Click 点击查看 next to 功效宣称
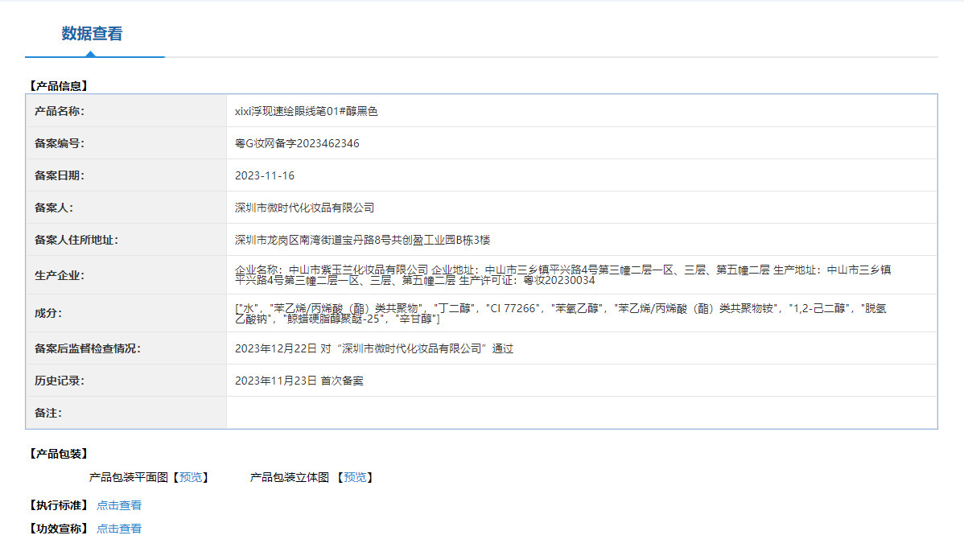 (x=119, y=529)
